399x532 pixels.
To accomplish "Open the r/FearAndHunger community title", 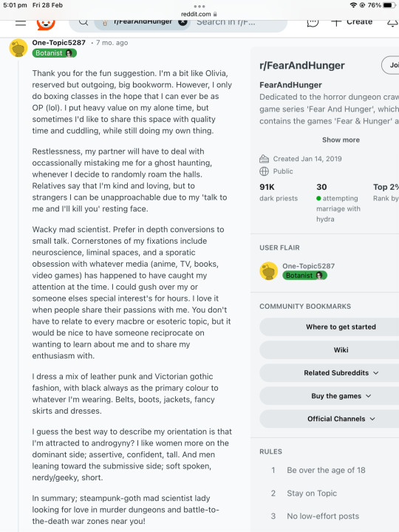I will point(302,66).
